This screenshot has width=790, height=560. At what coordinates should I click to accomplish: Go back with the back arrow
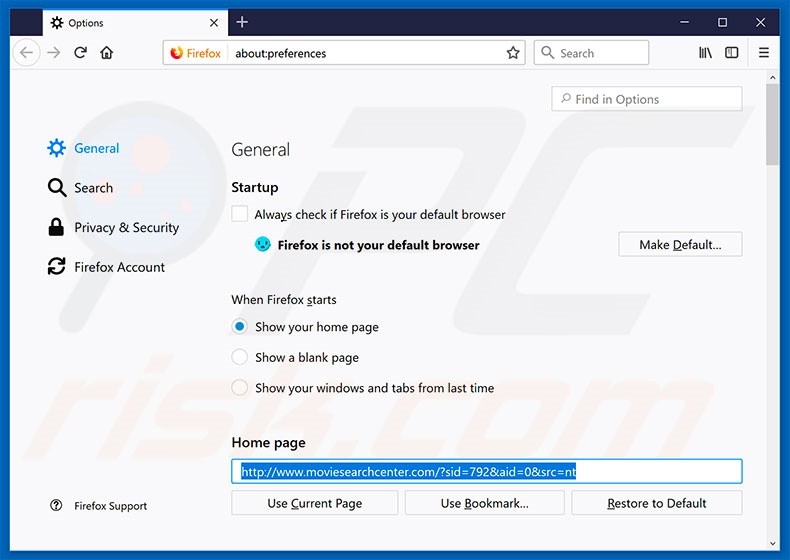pyautogui.click(x=26, y=52)
